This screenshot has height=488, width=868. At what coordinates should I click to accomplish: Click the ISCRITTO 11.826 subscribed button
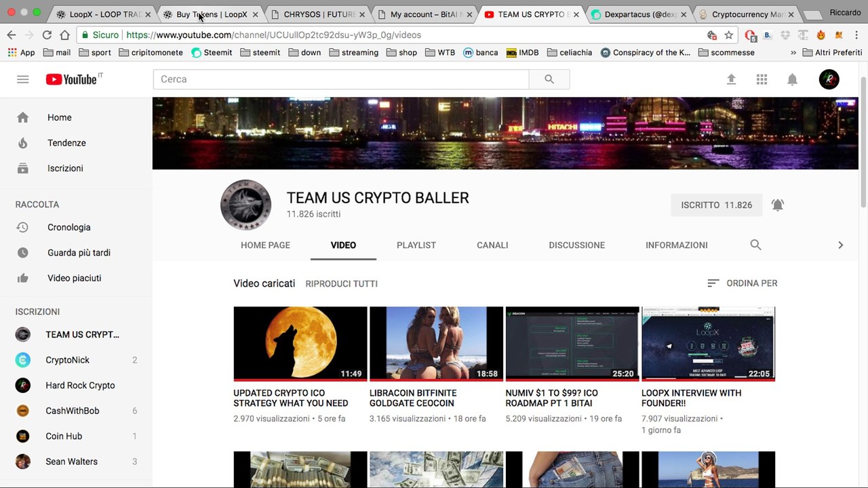(x=717, y=205)
